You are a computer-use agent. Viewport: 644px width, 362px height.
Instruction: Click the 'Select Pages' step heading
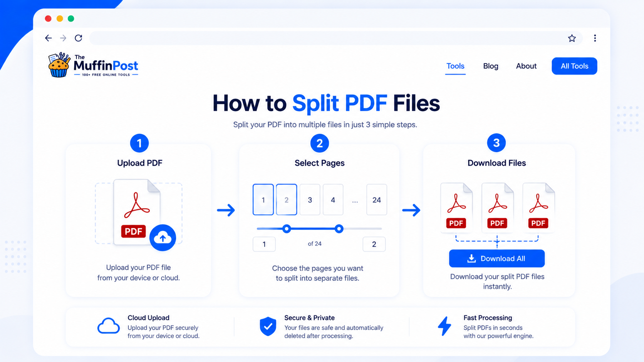[319, 163]
